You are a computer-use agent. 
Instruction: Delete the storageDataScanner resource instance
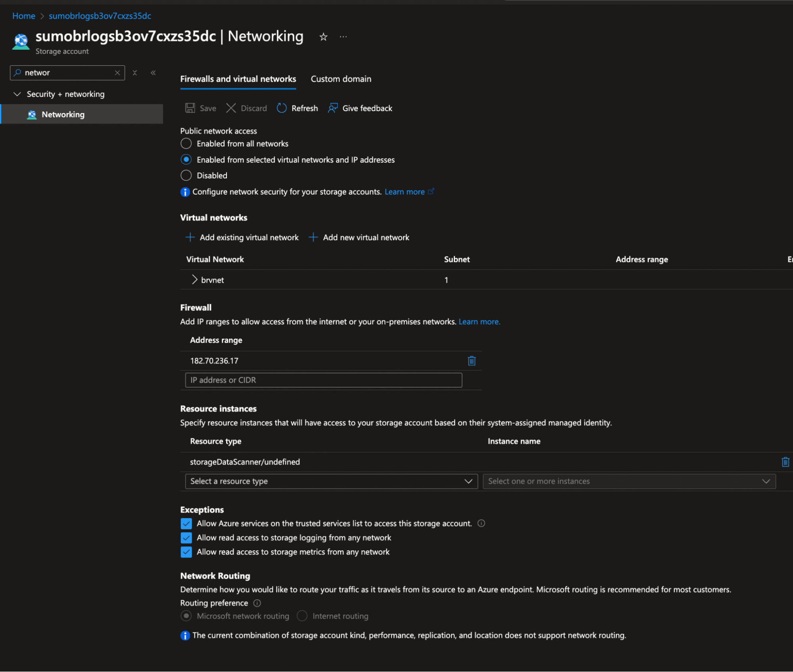click(785, 462)
